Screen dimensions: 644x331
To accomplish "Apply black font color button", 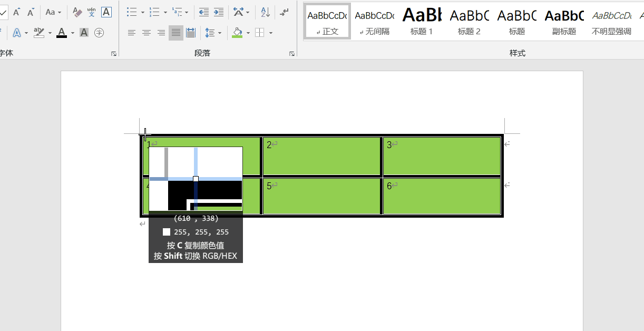I will pos(62,33).
